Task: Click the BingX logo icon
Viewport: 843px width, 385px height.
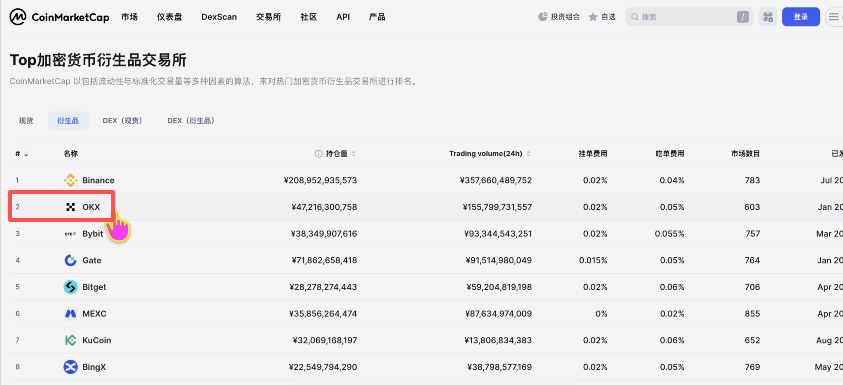Action: (x=70, y=367)
